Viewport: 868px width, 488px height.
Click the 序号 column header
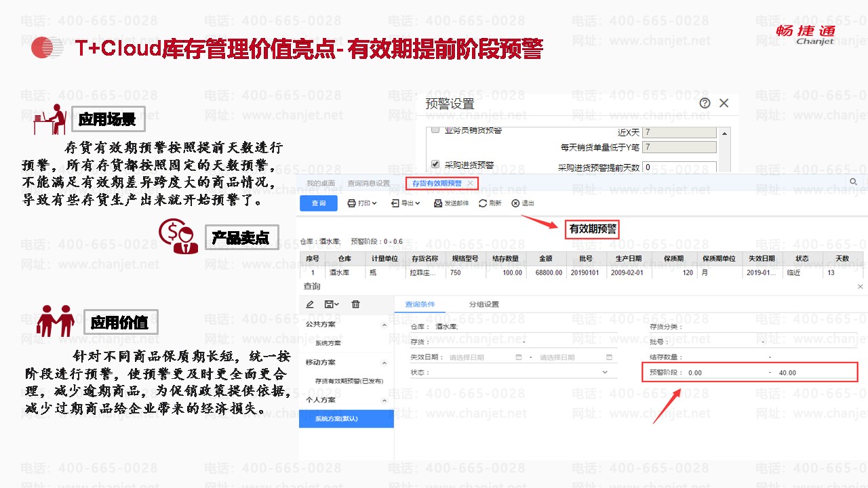(x=313, y=259)
